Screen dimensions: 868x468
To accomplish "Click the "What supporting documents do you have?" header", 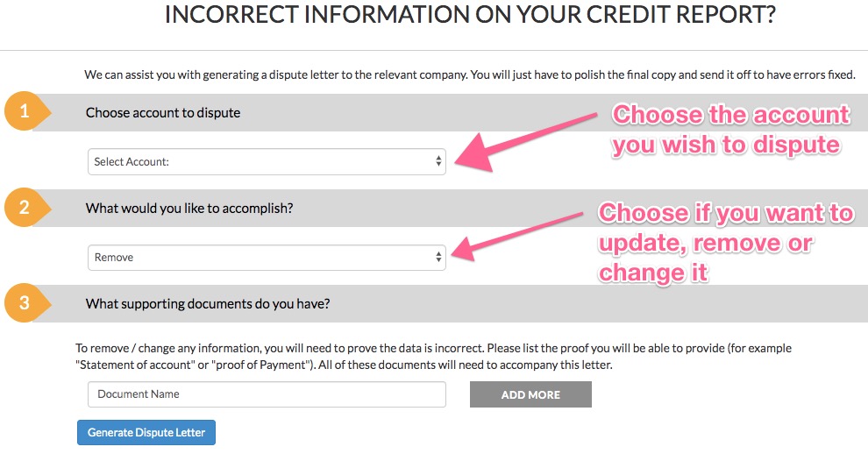I will tap(207, 304).
